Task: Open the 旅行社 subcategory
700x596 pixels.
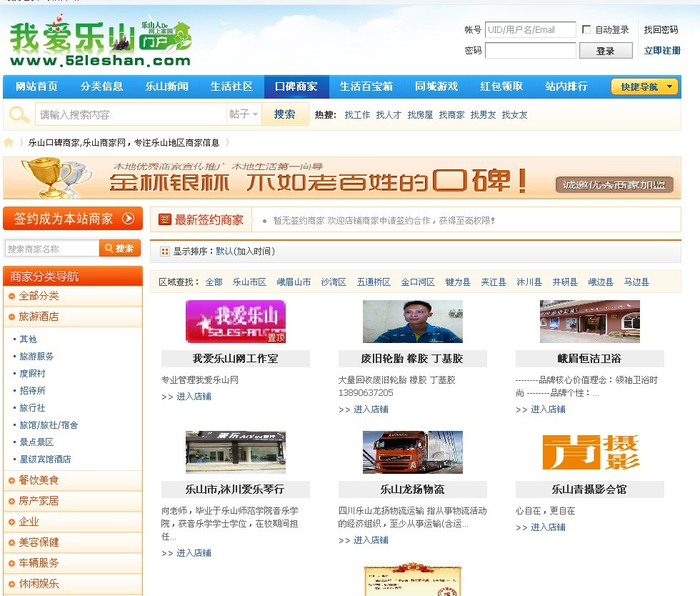Action: coord(32,407)
